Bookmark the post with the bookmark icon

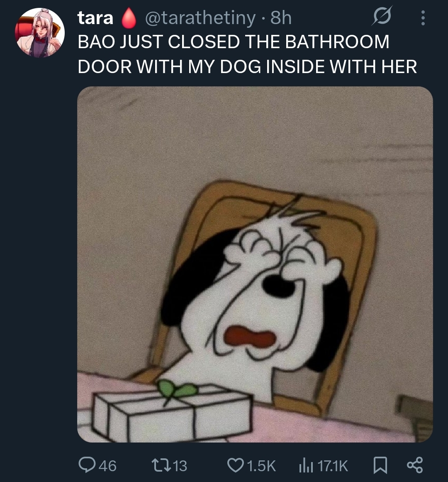[380, 465]
